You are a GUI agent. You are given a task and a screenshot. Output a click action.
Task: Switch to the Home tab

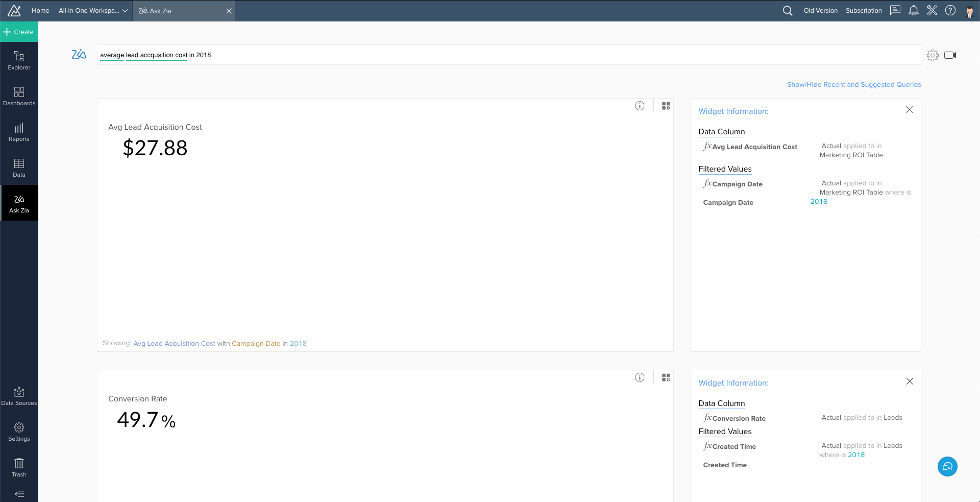(40, 11)
